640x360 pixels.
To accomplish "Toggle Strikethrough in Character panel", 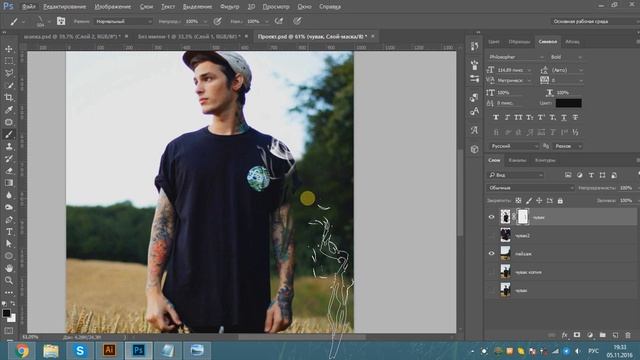I will tap(575, 118).
